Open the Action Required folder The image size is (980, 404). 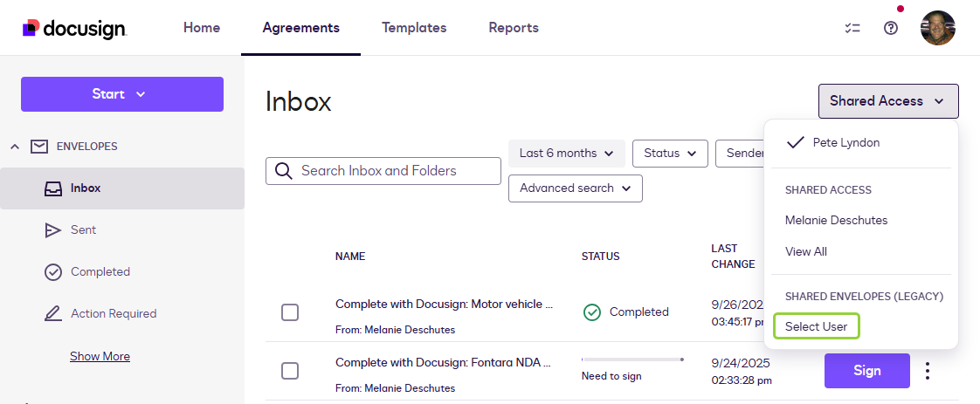(114, 314)
